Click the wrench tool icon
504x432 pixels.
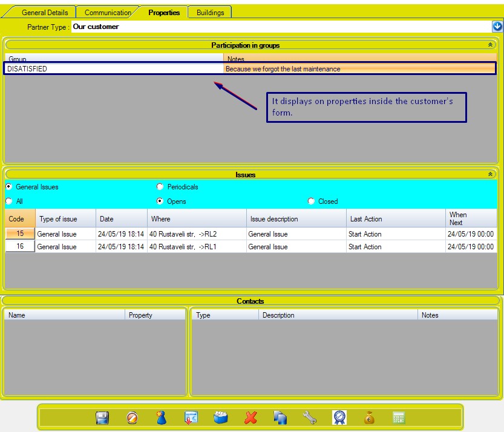coord(309,417)
